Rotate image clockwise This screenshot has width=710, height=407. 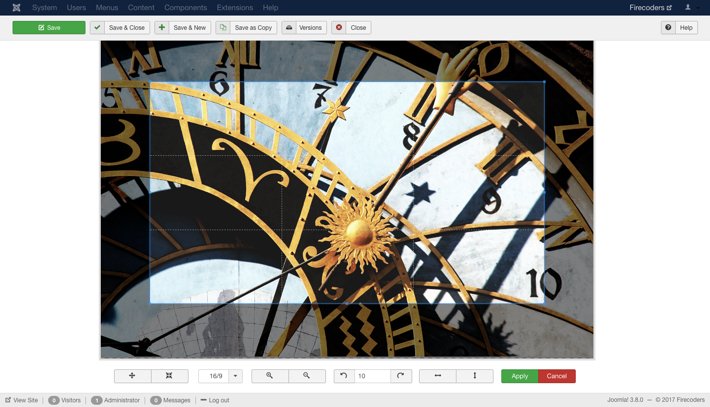pyautogui.click(x=401, y=376)
